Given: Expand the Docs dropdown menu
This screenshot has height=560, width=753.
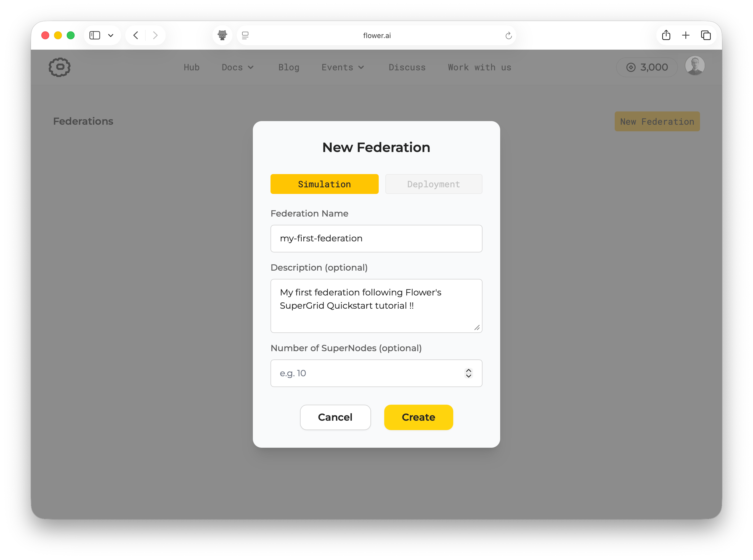Looking at the screenshot, I should click(237, 68).
